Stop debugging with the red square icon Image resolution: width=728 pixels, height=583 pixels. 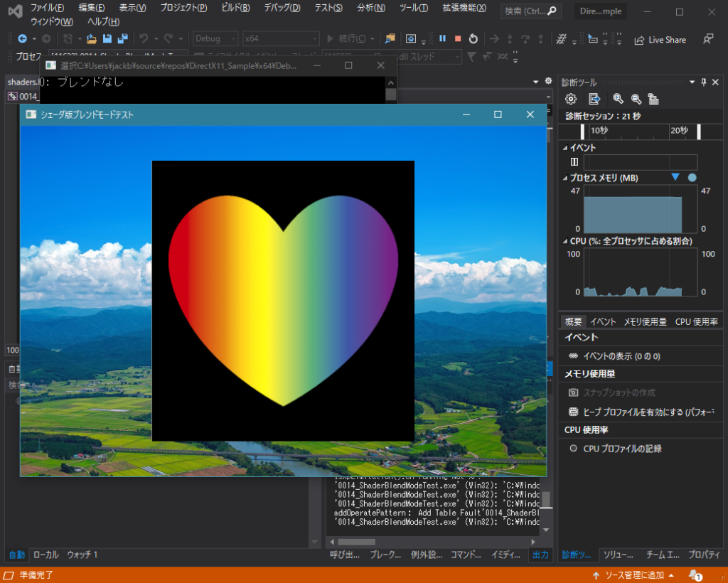pos(457,39)
